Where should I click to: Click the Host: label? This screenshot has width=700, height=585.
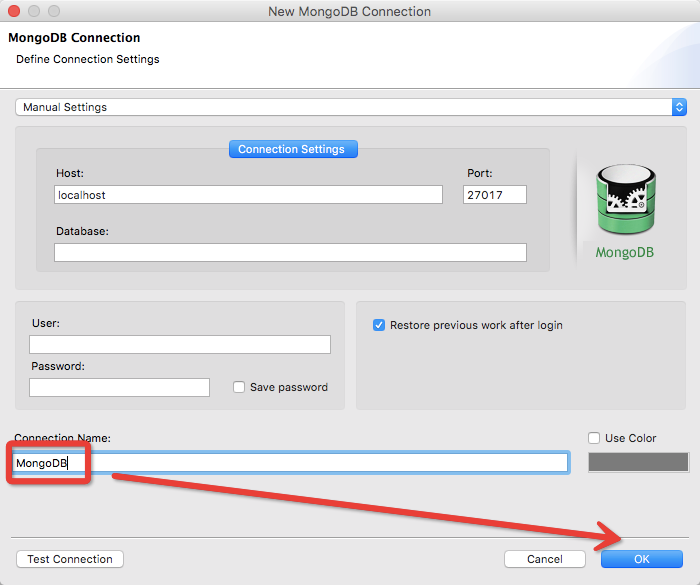[70, 173]
